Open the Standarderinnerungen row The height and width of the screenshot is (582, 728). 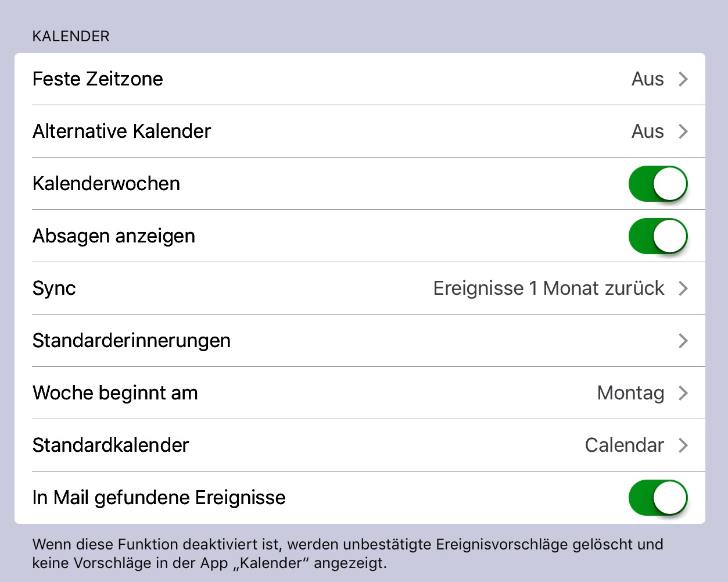point(360,341)
